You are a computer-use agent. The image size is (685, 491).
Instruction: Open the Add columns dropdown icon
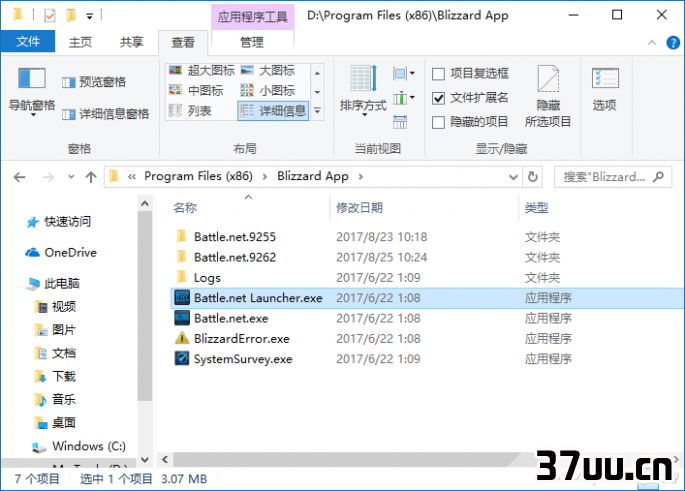click(x=403, y=98)
